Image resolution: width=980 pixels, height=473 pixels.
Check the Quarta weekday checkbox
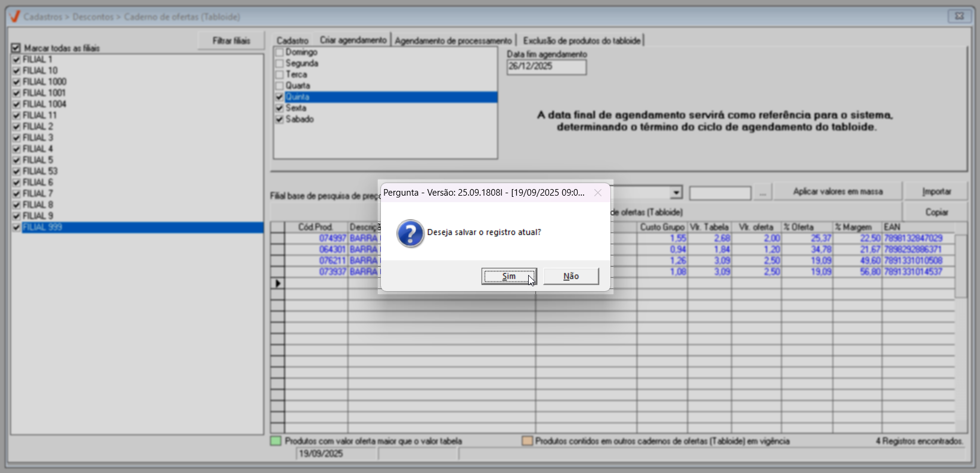click(279, 85)
